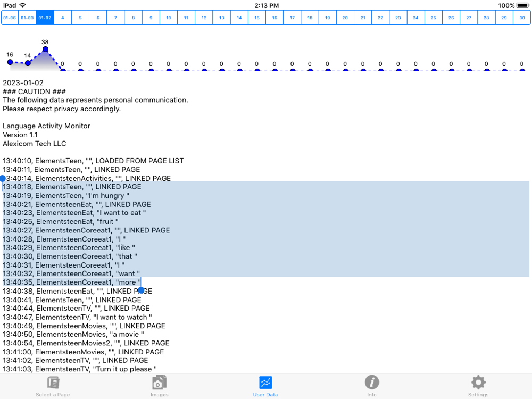Image resolution: width=532 pixels, height=399 pixels.
Task: Tap "Language Activity Monitor" text
Action: 46,126
